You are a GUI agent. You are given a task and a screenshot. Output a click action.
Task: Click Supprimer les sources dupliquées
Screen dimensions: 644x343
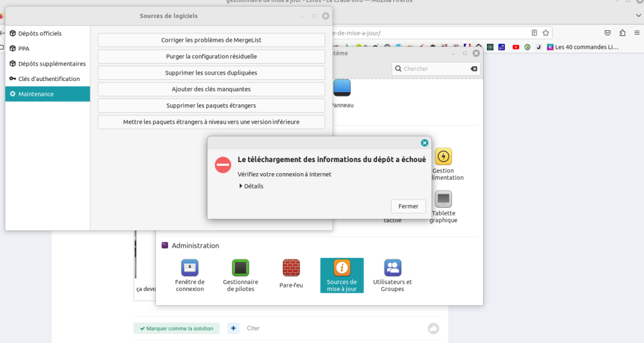click(x=211, y=73)
